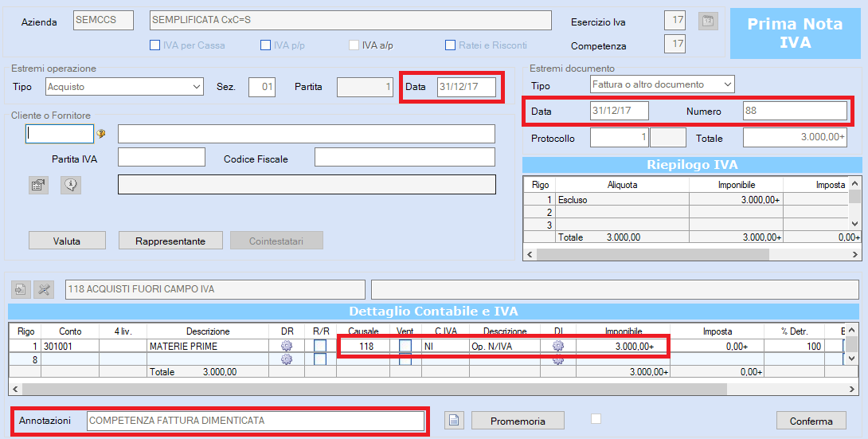Click the DR gear icon in MATERIE PRIME row
The height and width of the screenshot is (439, 868).
pyautogui.click(x=286, y=346)
